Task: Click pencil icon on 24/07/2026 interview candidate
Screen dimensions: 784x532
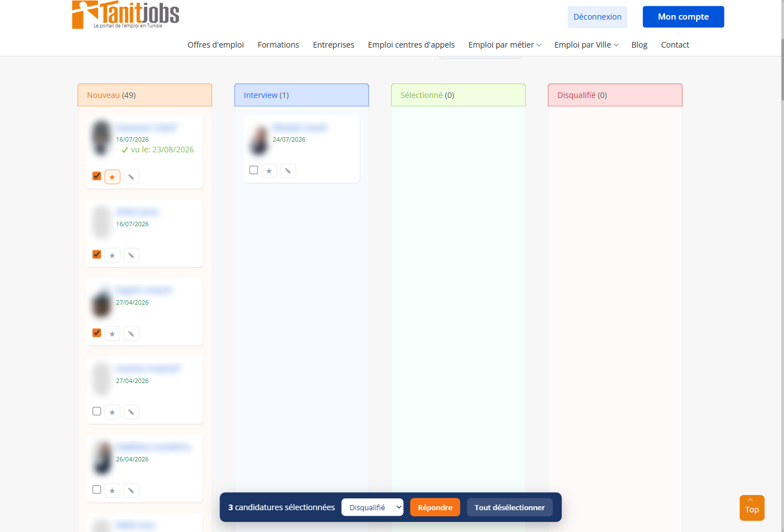Action: click(x=288, y=171)
